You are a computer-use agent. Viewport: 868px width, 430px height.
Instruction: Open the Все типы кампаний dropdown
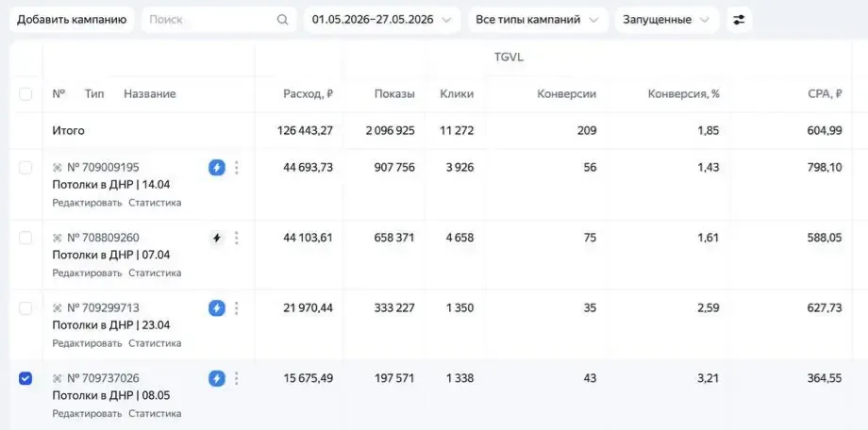click(x=538, y=20)
